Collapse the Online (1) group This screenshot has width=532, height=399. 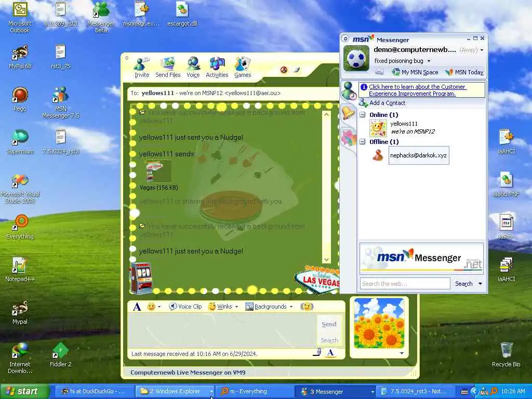(362, 115)
